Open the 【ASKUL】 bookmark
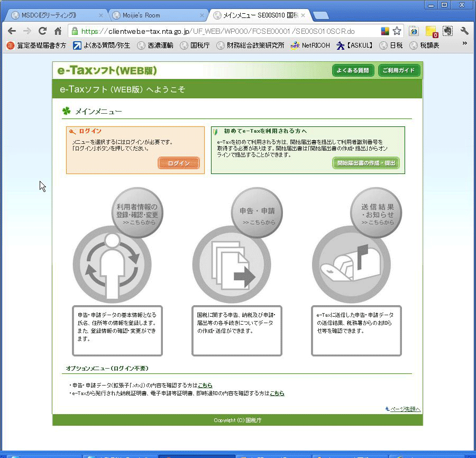Image resolution: width=476 pixels, height=458 pixels. pos(354,45)
